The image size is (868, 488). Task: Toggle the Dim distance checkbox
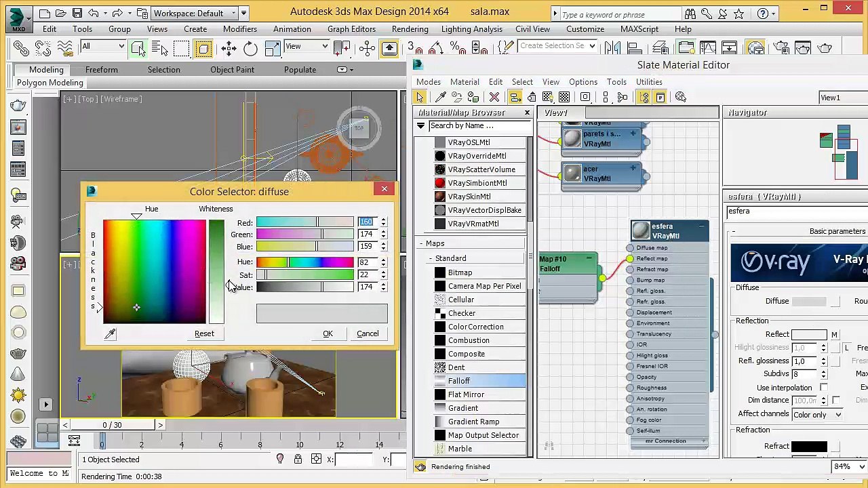point(836,401)
